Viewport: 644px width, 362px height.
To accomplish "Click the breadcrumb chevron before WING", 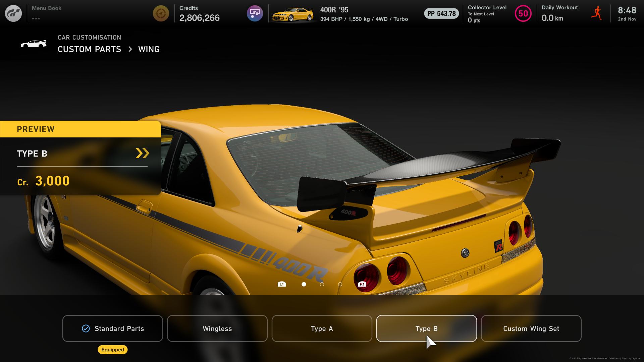I will (x=130, y=49).
